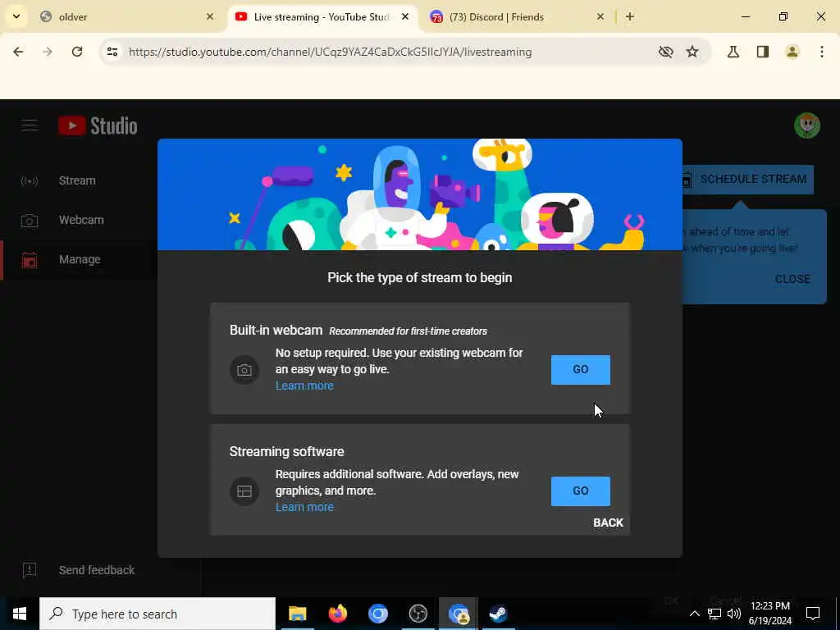
Task: Open the Chrome three-dot menu
Action: pos(822,52)
